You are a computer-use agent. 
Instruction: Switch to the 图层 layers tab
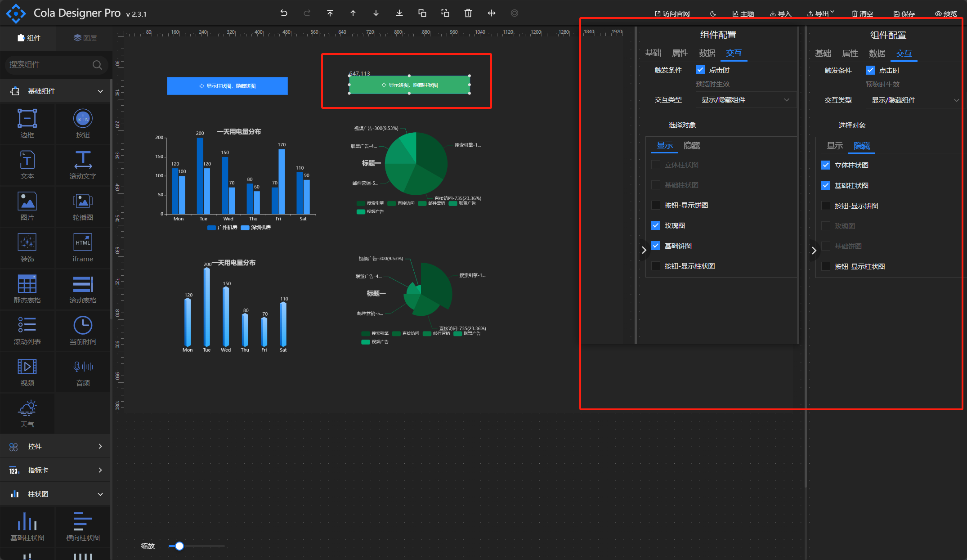(85, 38)
